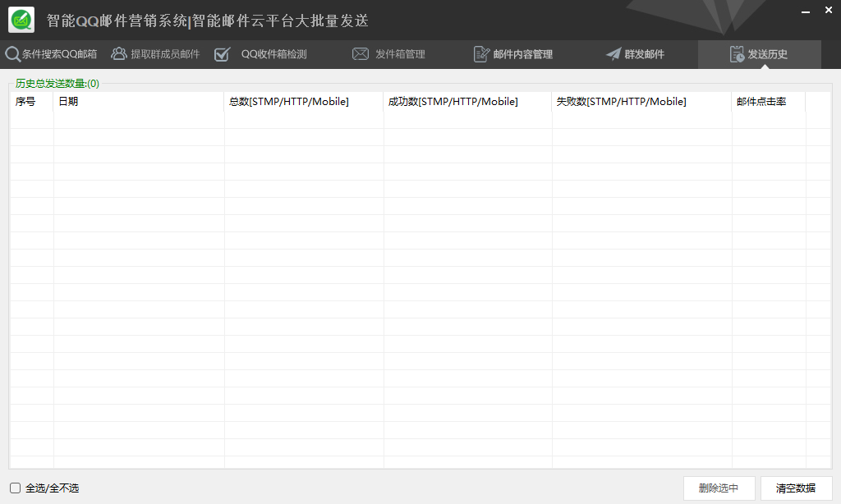This screenshot has width=841, height=504.
Task: Switch to the 提取群成员邮件 tab
Action: point(165,54)
